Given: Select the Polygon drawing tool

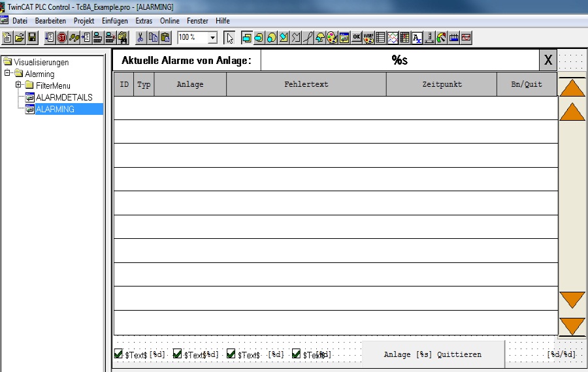Looking at the screenshot, I should 284,37.
